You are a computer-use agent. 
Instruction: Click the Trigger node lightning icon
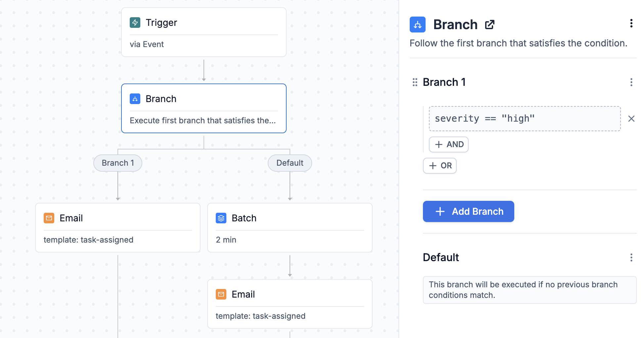pos(135,23)
